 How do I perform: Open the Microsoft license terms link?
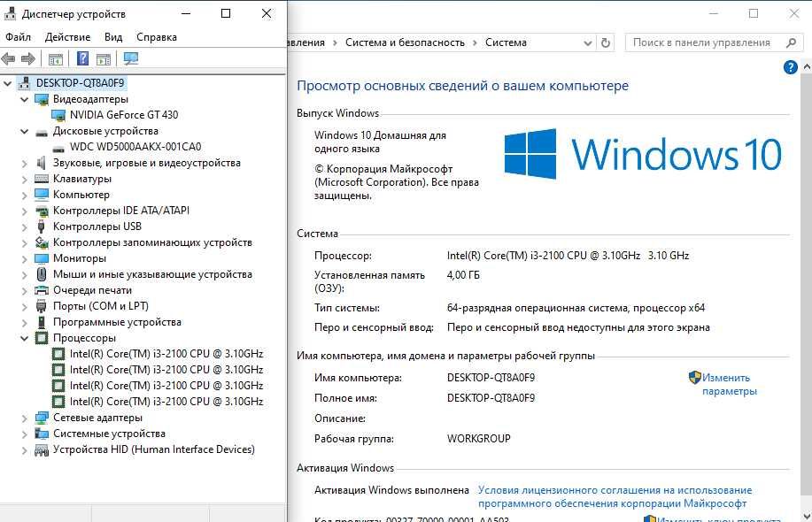pos(615,496)
